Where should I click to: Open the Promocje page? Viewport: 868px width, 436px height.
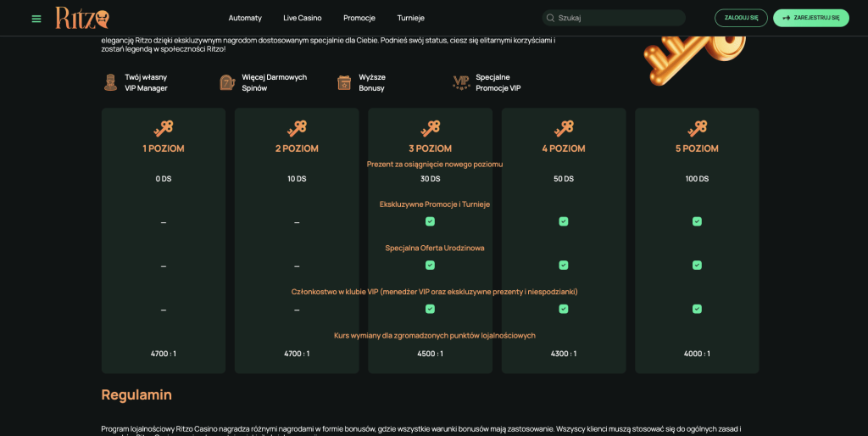pos(359,18)
